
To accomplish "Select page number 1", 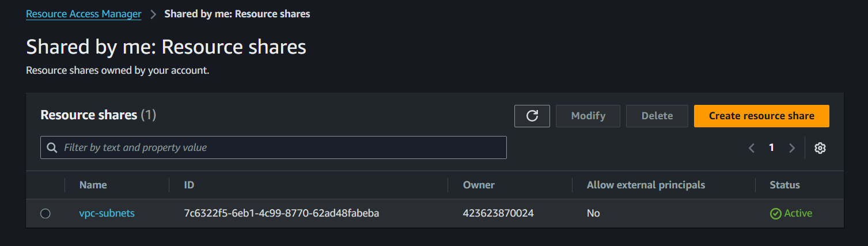I will [x=771, y=148].
